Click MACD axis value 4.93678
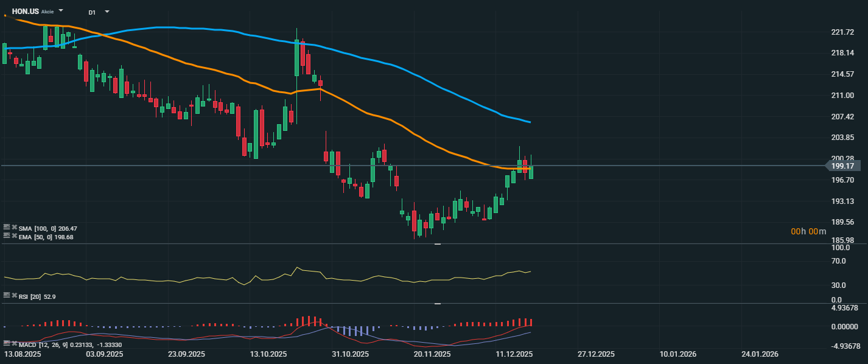The width and height of the screenshot is (868, 364). [845, 307]
